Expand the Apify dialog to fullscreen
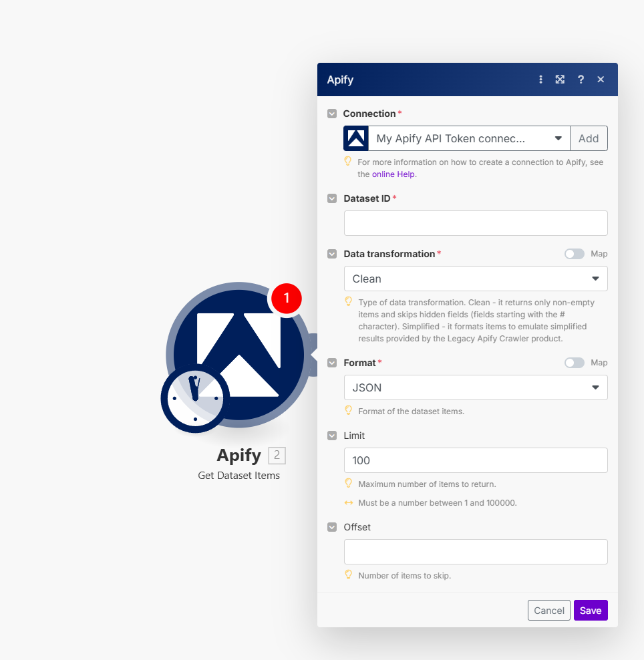Image resolution: width=644 pixels, height=660 pixels. tap(560, 79)
